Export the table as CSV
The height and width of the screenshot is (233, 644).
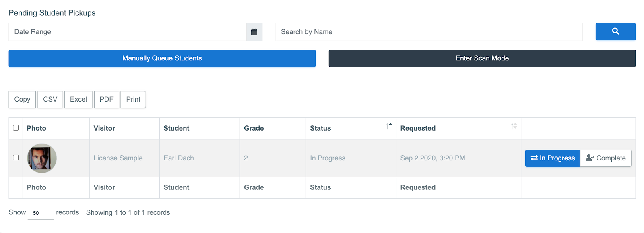(x=50, y=99)
